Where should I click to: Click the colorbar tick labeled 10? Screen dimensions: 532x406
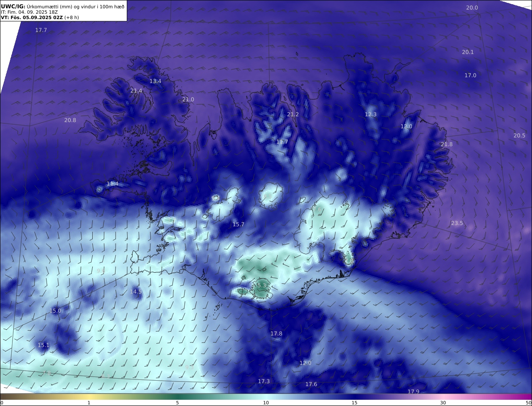coord(266,403)
